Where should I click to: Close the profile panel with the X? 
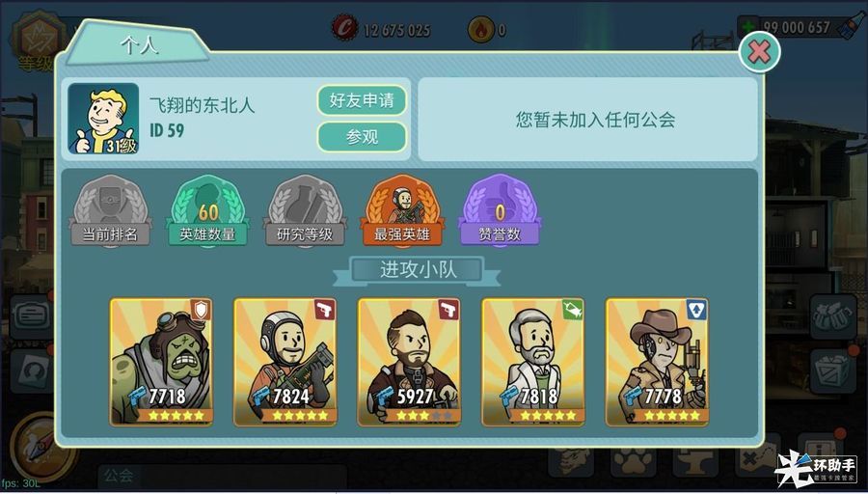coord(760,52)
